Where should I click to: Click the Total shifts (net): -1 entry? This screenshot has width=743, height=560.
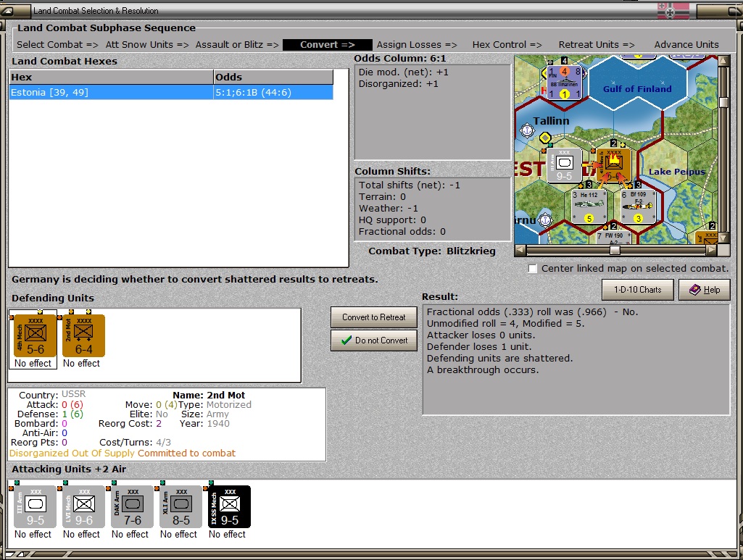[410, 185]
